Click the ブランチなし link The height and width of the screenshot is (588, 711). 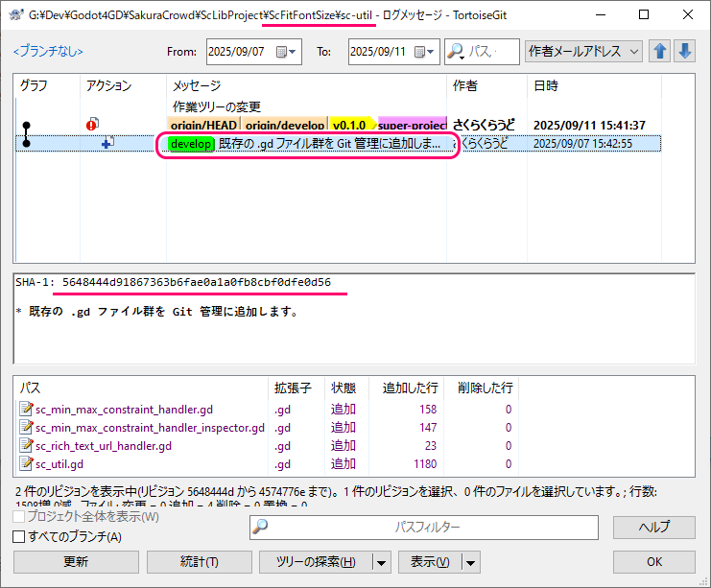[x=48, y=52]
